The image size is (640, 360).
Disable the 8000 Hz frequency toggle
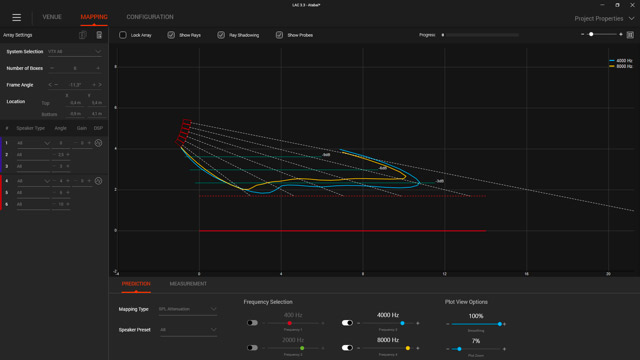point(347,348)
